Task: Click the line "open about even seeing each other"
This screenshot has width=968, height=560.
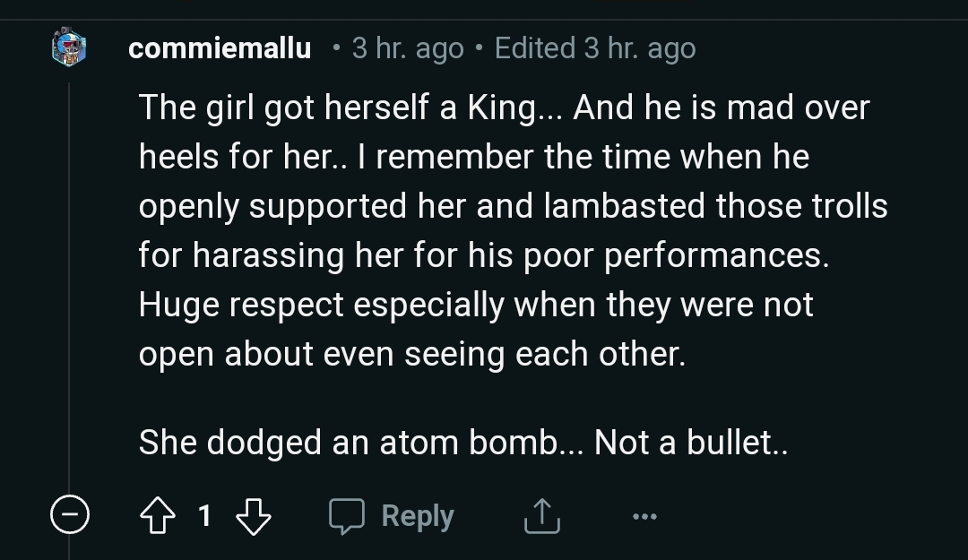Action: [411, 354]
